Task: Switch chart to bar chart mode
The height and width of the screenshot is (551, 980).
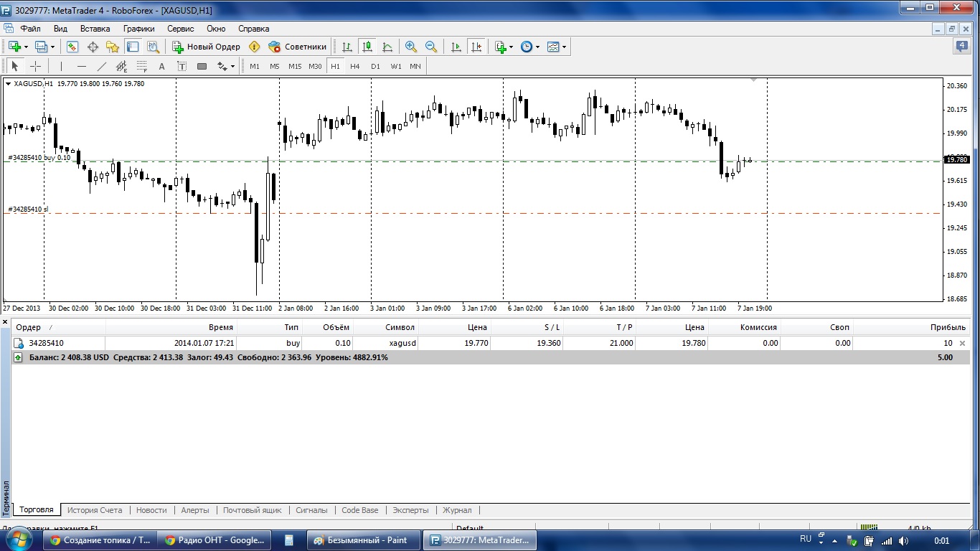Action: 347,47
